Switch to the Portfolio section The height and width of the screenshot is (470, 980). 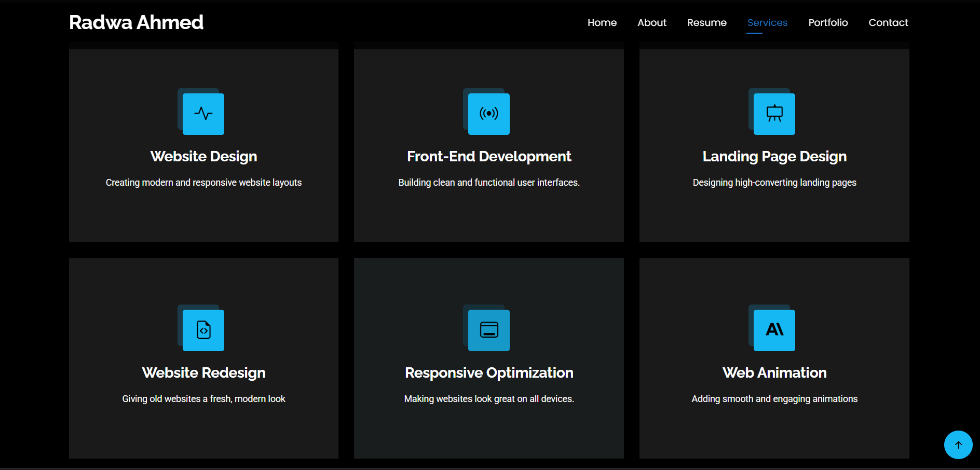click(828, 22)
